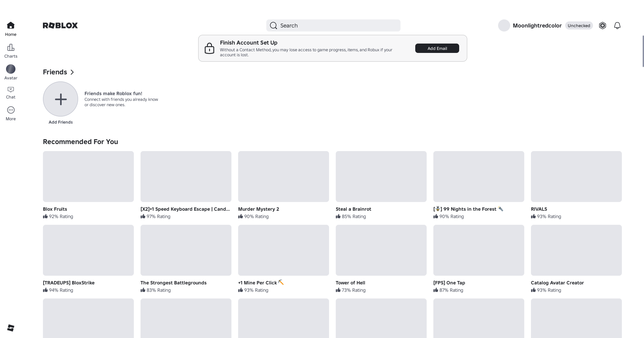The height and width of the screenshot is (338, 644).
Task: Open the +1 Mine Per Click thumbnail
Action: (283, 250)
